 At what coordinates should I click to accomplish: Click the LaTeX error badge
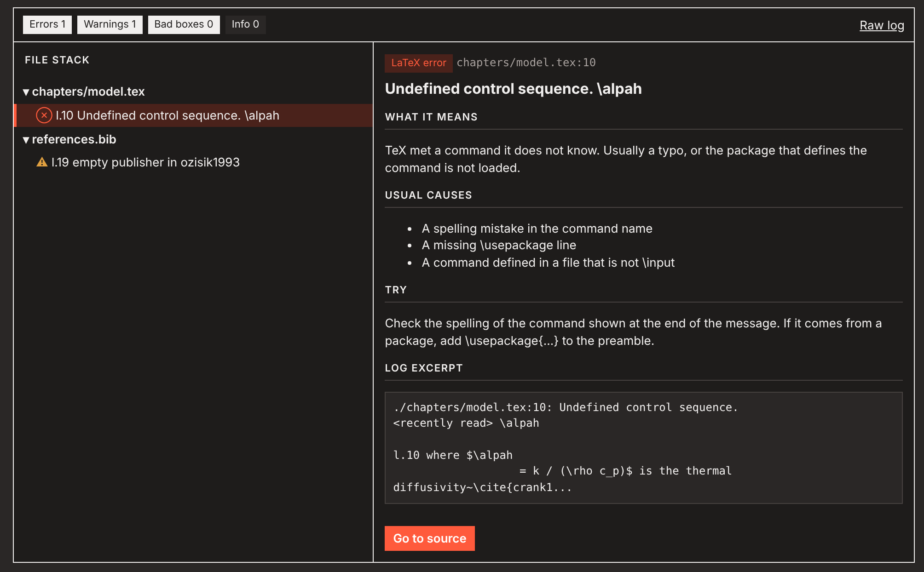pos(418,63)
